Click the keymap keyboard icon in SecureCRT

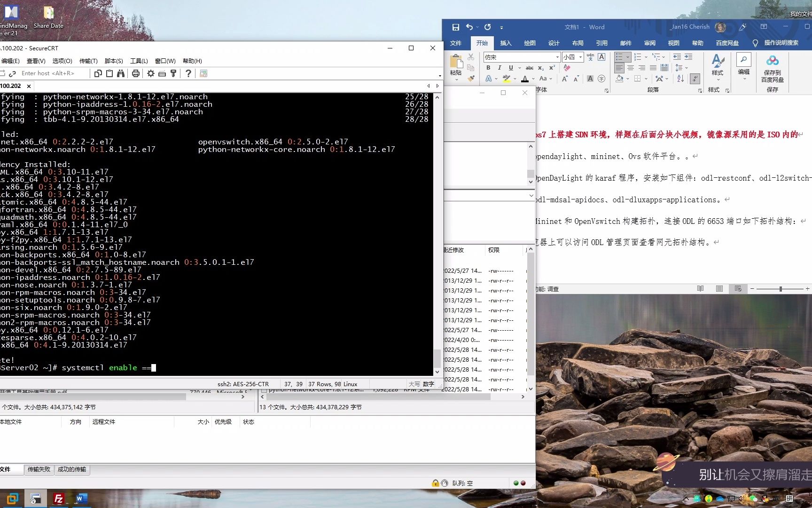click(162, 73)
